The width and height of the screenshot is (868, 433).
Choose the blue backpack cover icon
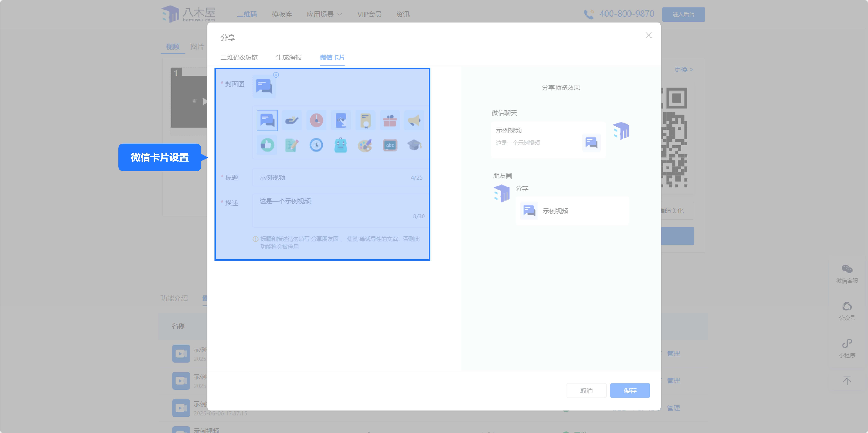click(x=340, y=145)
